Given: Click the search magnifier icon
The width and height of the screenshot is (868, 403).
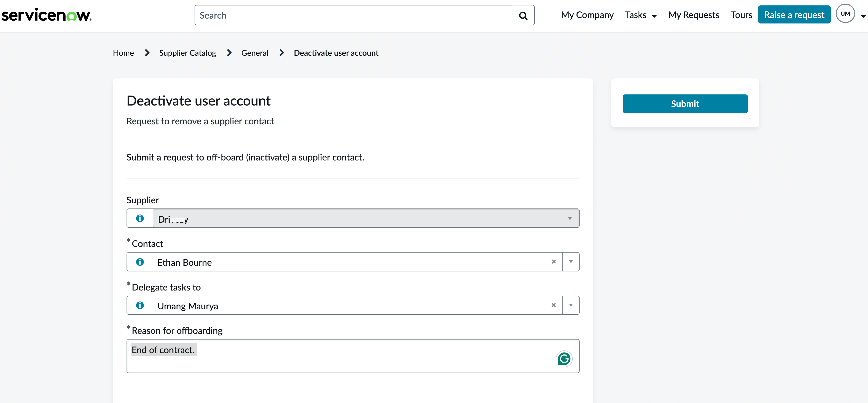Looking at the screenshot, I should click(x=523, y=15).
